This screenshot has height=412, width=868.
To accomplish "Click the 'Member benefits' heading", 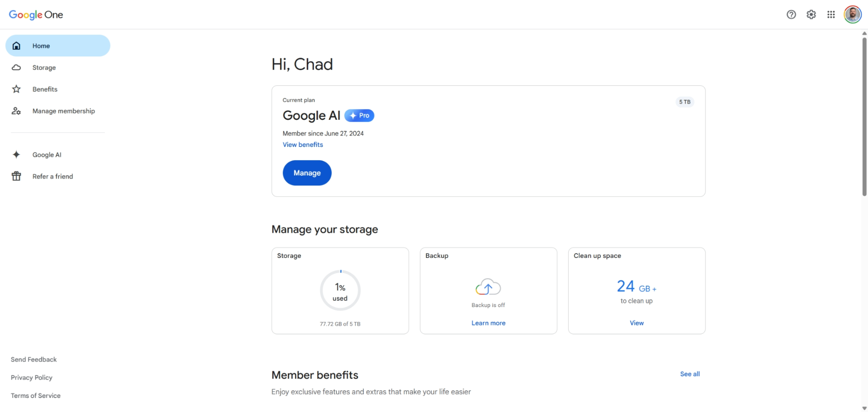I will pos(315,375).
